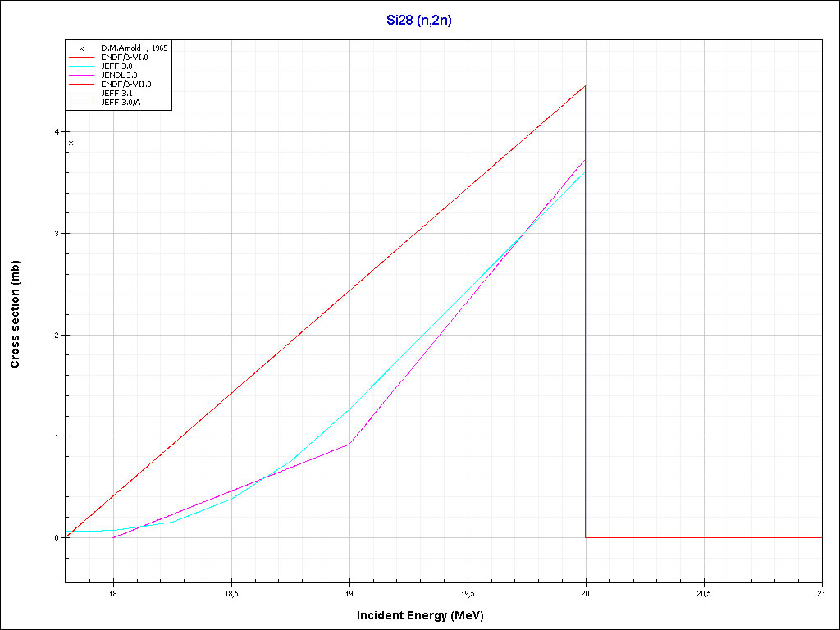Viewport: 840px width, 630px height.
Task: Click the 'x' data point on the plot
Action: coord(71,144)
